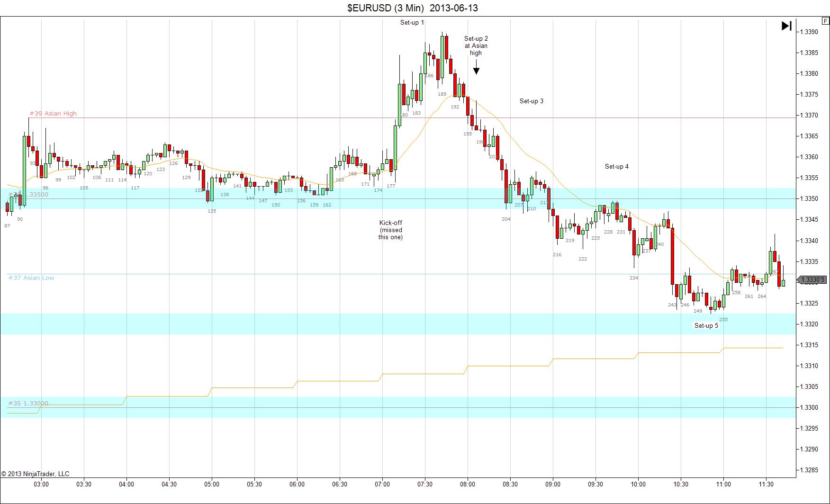This screenshot has height=504, width=830.
Task: Click the #39 Asian High line label
Action: pyautogui.click(x=53, y=114)
